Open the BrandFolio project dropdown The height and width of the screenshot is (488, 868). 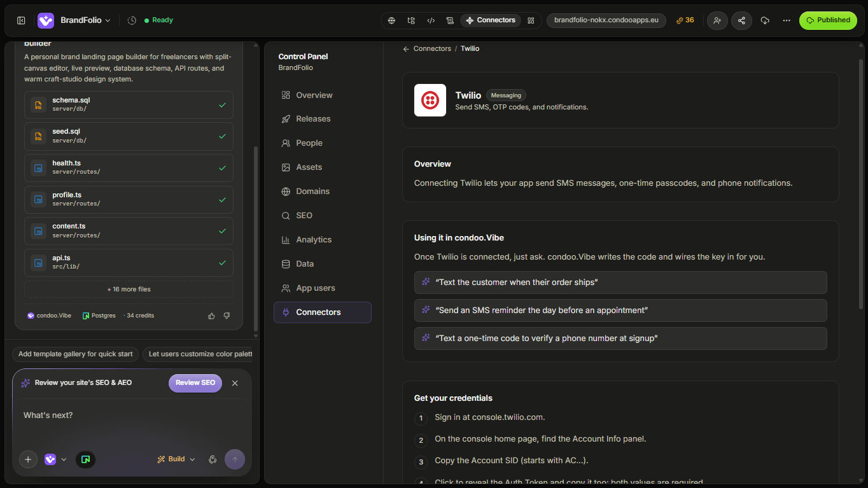click(85, 20)
